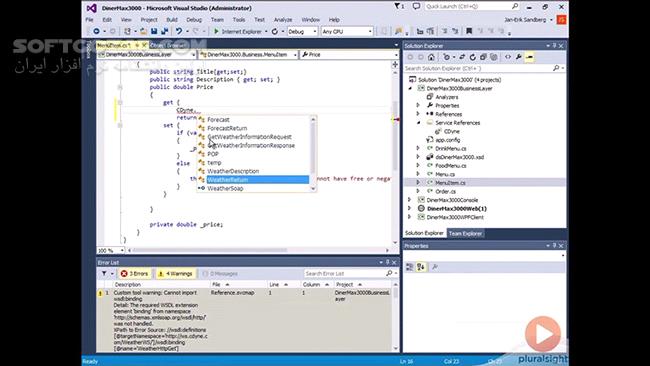650x366 pixels.
Task: Click the Search Solution Explorer field
Action: tap(485, 68)
